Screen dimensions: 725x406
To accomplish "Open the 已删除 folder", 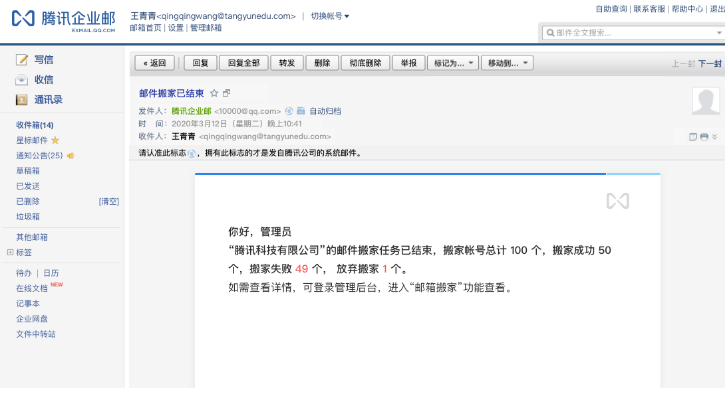I will click(x=28, y=201).
